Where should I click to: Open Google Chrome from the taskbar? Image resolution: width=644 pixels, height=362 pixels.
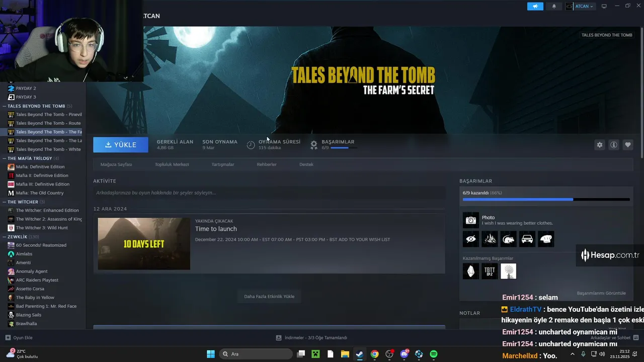(374, 354)
